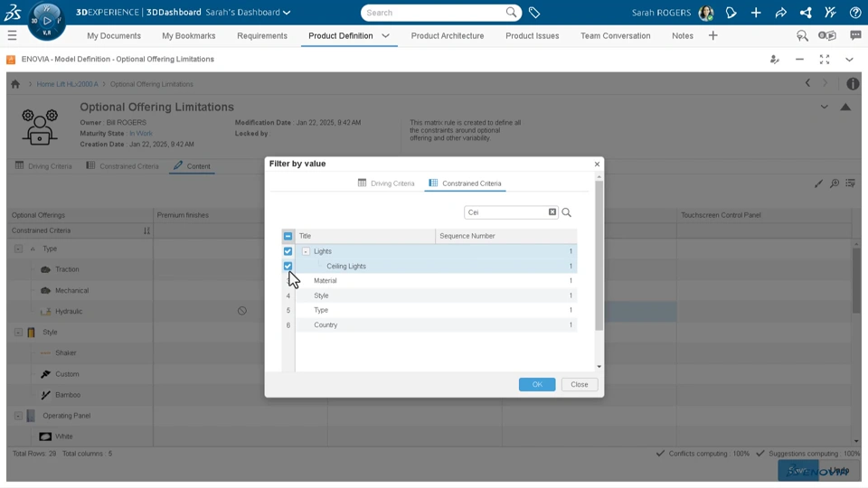The height and width of the screenshot is (488, 868).
Task: Open the hamburger menu icon
Action: tap(12, 36)
